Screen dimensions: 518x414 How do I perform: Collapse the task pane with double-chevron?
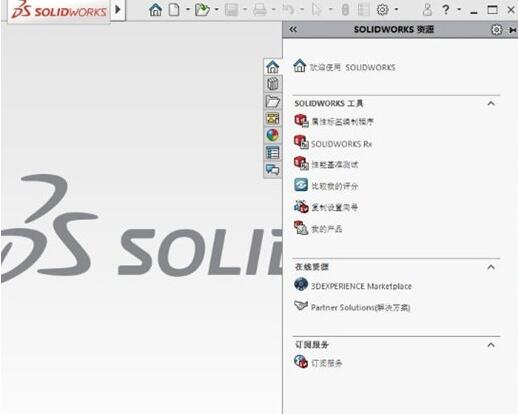click(293, 29)
